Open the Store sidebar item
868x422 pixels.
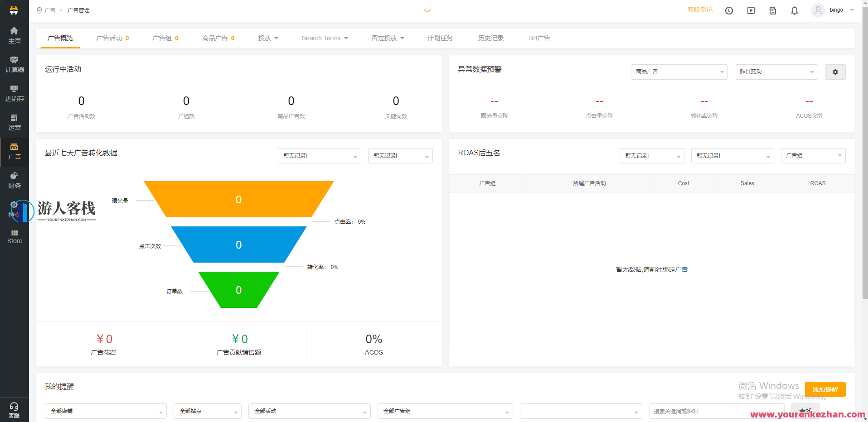tap(14, 236)
